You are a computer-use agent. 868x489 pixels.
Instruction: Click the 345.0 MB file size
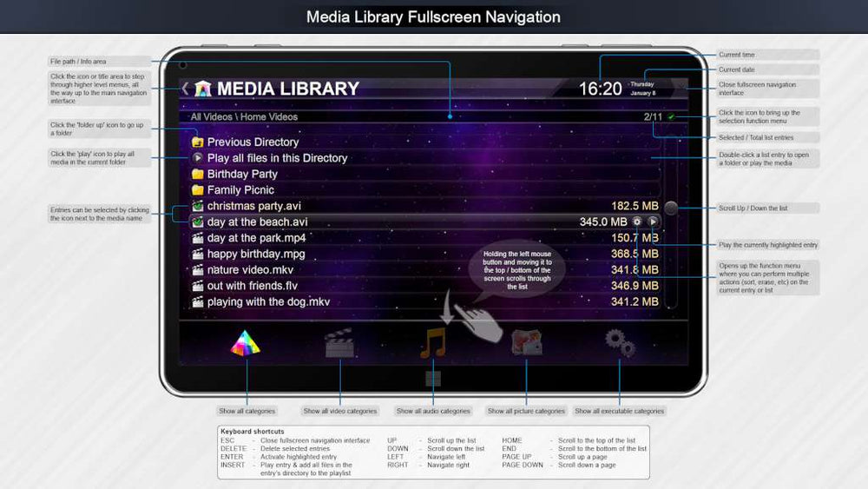(x=603, y=222)
